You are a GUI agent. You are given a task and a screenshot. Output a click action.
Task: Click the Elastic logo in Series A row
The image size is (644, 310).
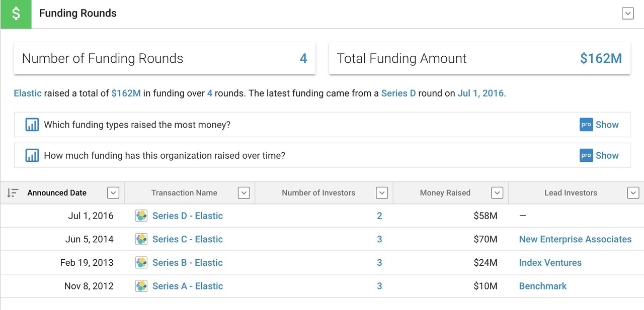[142, 286]
